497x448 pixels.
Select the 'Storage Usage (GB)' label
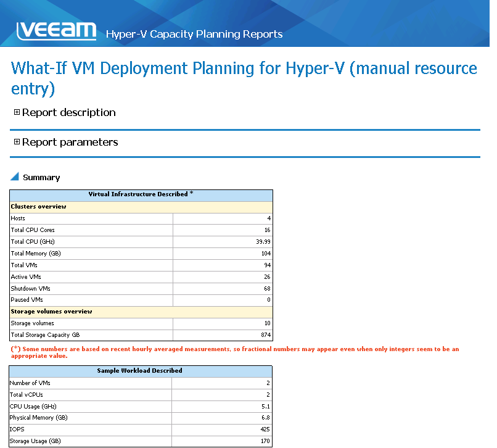pyautogui.click(x=35, y=441)
